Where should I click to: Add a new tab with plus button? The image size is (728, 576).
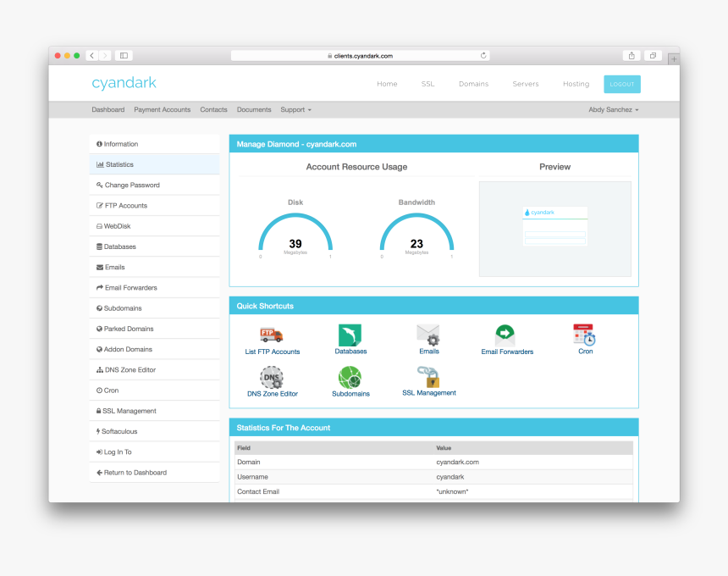click(674, 59)
